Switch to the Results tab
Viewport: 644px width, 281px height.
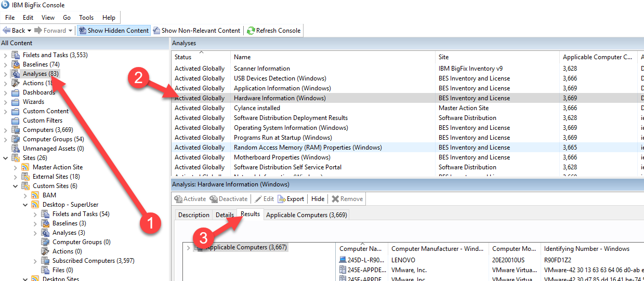(251, 214)
